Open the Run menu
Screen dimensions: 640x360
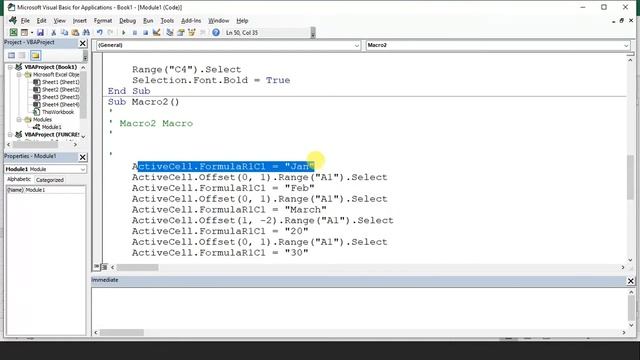tap(148, 20)
